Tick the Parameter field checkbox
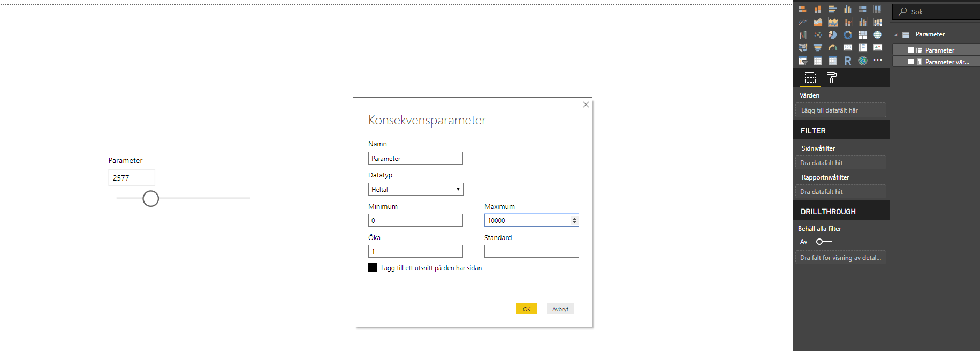980x351 pixels. (911, 50)
